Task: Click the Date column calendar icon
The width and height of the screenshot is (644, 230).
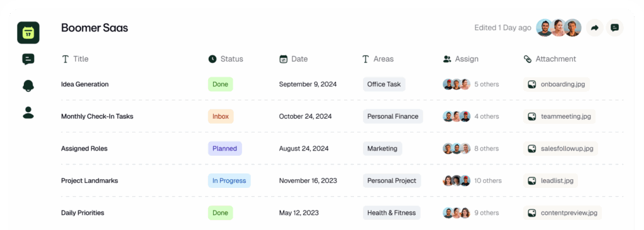Action: [x=283, y=59]
